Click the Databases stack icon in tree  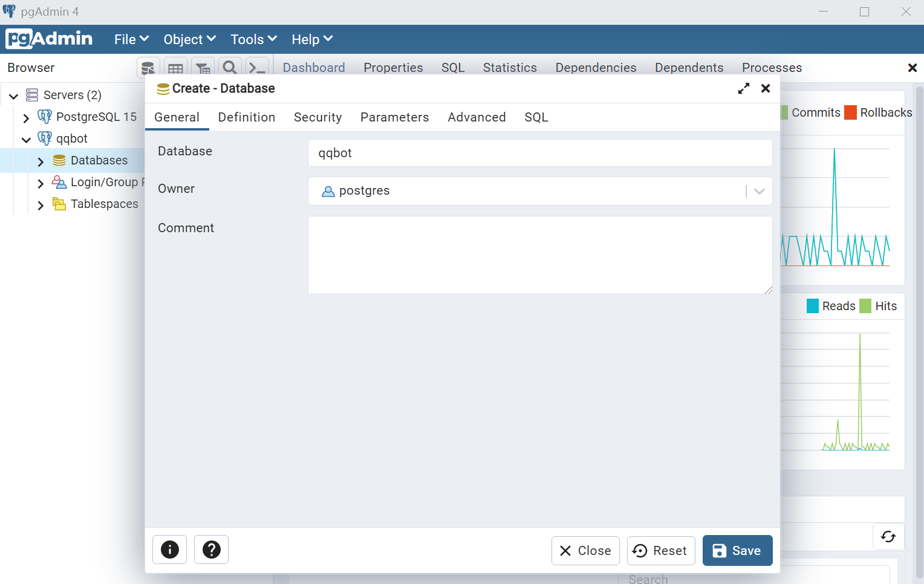coord(59,160)
